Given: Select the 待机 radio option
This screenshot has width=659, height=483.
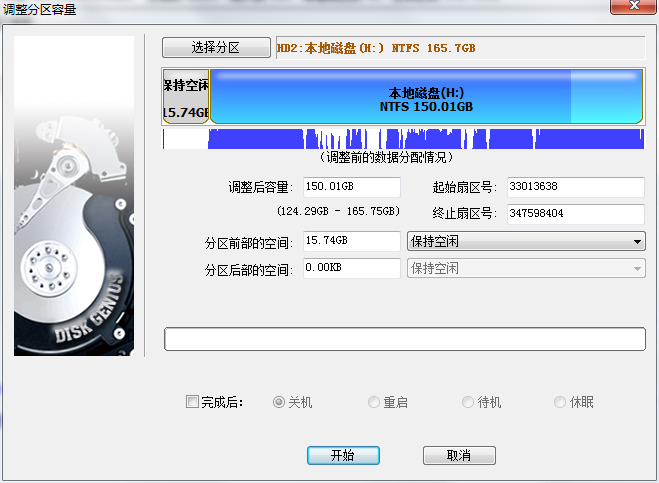Looking at the screenshot, I should coord(468,402).
